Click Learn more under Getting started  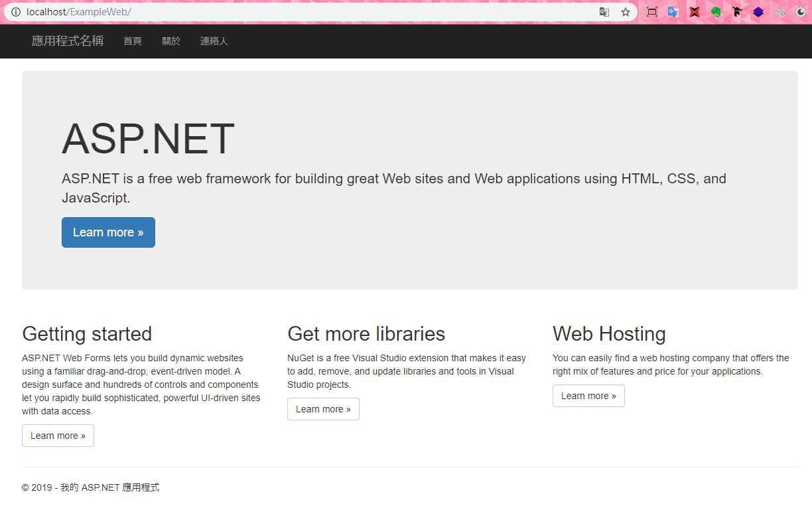(58, 436)
